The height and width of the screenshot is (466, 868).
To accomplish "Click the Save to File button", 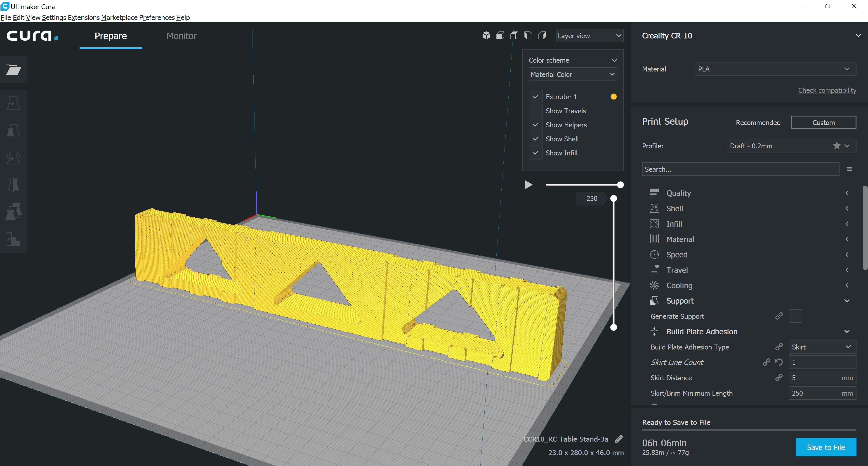I will point(826,447).
